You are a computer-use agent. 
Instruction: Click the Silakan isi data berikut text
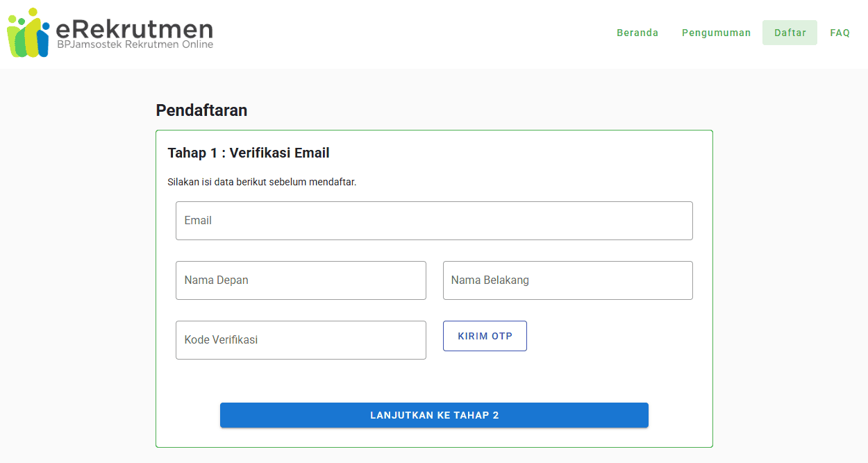[x=262, y=182]
